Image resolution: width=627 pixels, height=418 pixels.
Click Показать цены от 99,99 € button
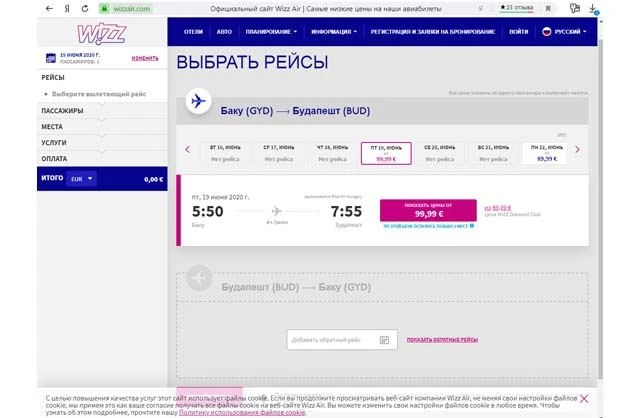tap(428, 210)
